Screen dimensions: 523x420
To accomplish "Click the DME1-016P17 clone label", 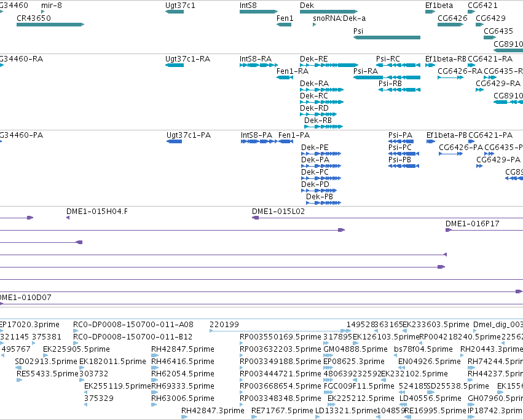I will [x=473, y=224].
